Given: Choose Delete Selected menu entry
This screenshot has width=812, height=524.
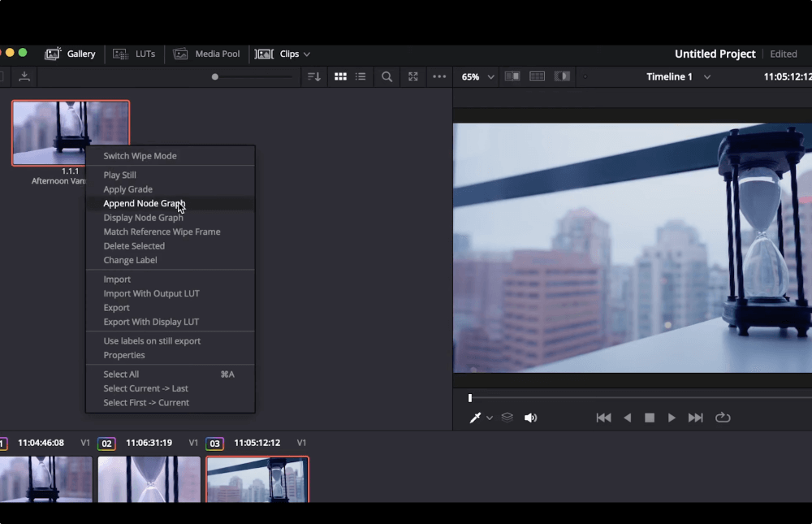Looking at the screenshot, I should pos(171,245).
